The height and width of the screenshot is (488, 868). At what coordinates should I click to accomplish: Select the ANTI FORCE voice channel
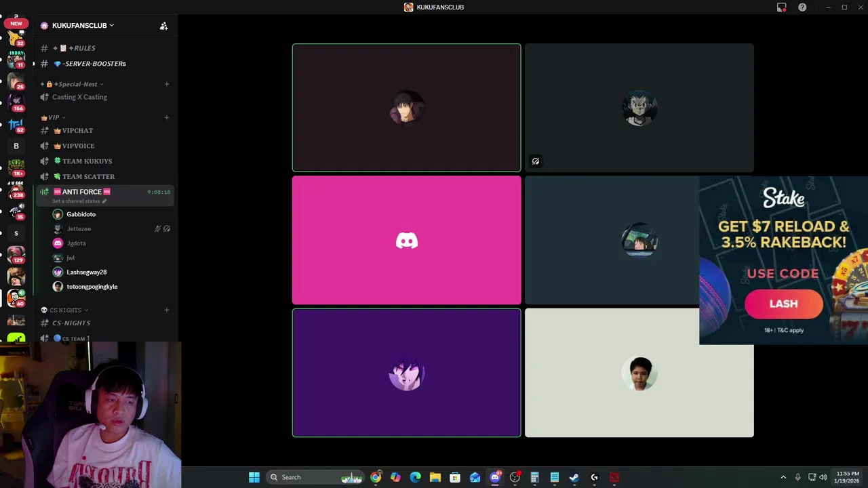tap(104, 195)
